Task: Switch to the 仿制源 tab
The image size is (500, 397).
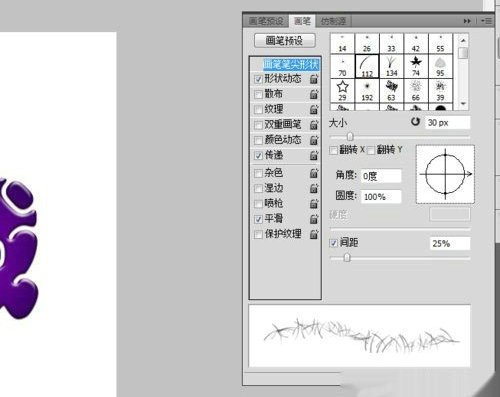Action: (x=333, y=21)
